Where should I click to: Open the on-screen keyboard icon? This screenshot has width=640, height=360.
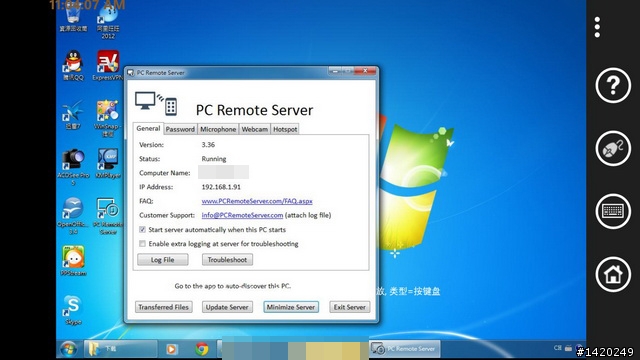tap(613, 211)
